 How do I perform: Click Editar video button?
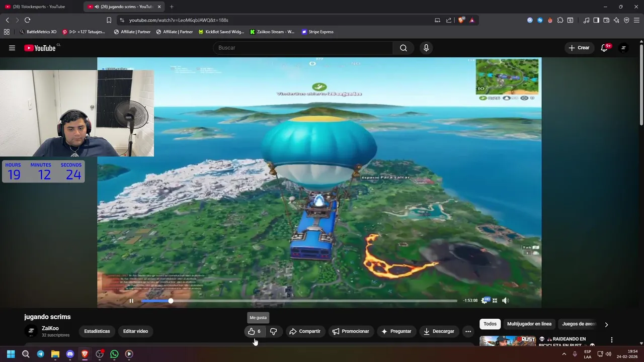tap(135, 331)
